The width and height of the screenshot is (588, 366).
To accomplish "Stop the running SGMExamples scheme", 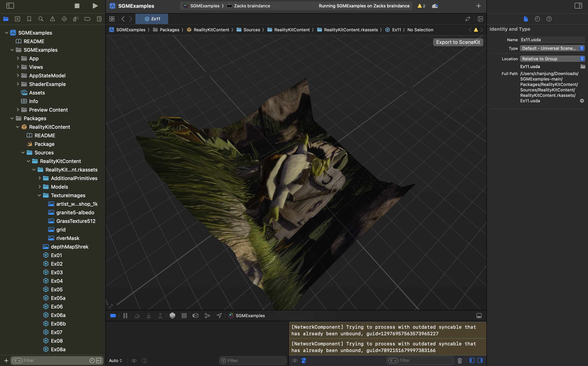I will (77, 6).
